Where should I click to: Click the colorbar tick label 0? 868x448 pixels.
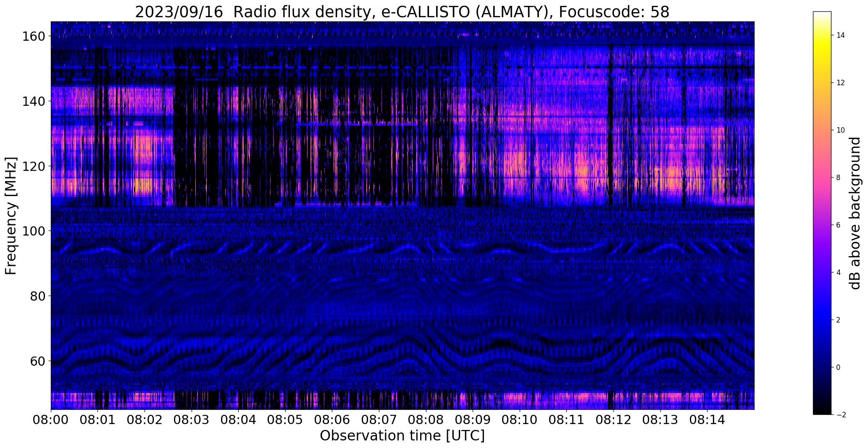838,367
